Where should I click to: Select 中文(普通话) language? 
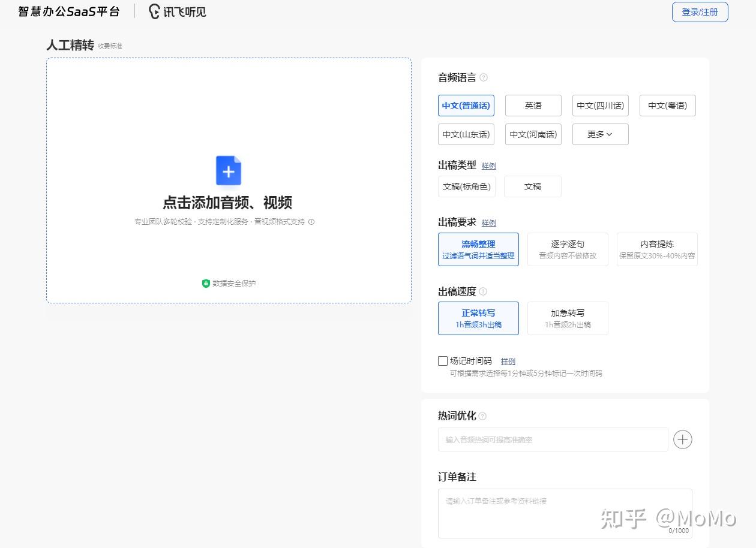466,106
